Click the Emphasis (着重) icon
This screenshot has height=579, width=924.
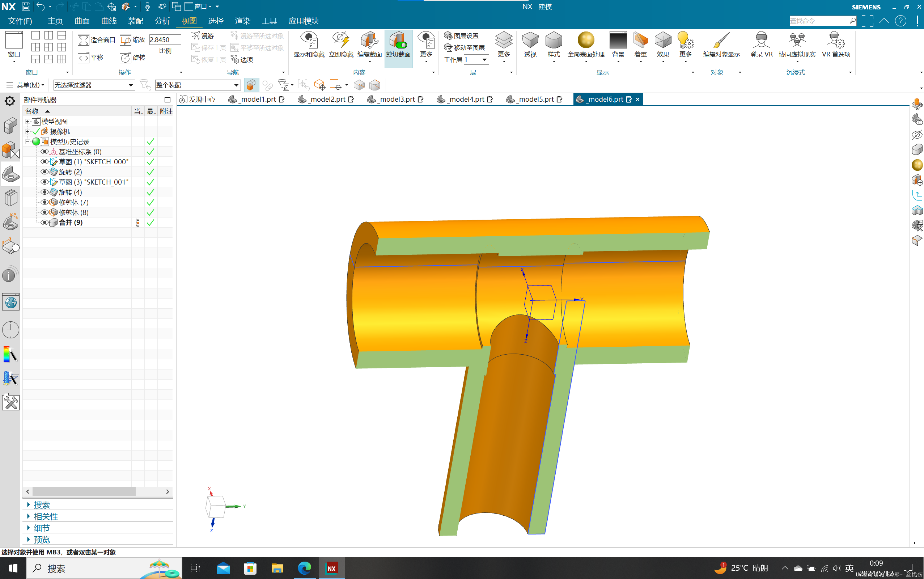640,40
